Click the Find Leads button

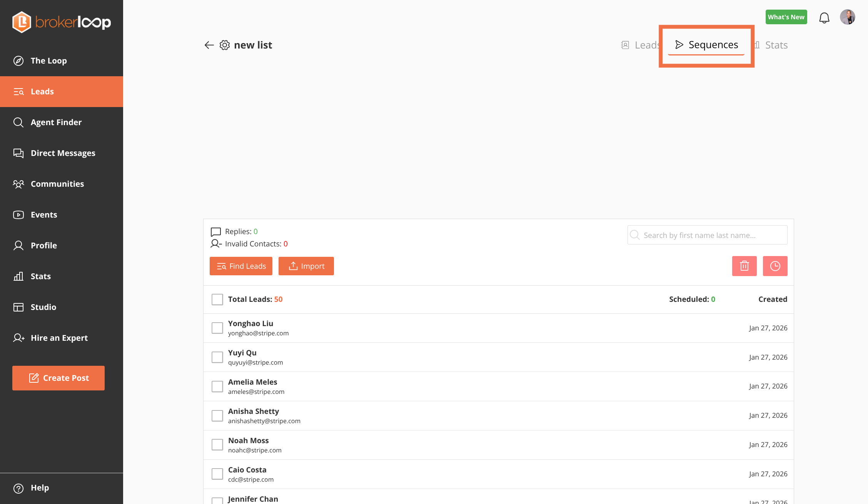point(241,266)
